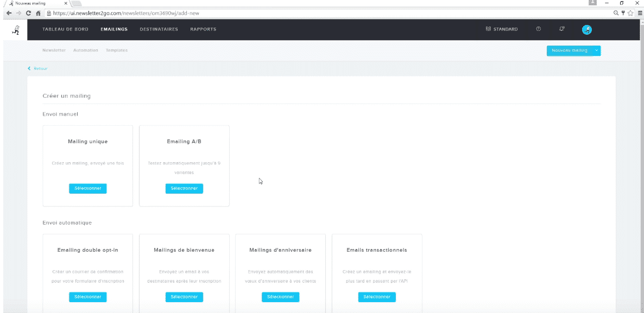Click the browser back arrow

(9, 12)
